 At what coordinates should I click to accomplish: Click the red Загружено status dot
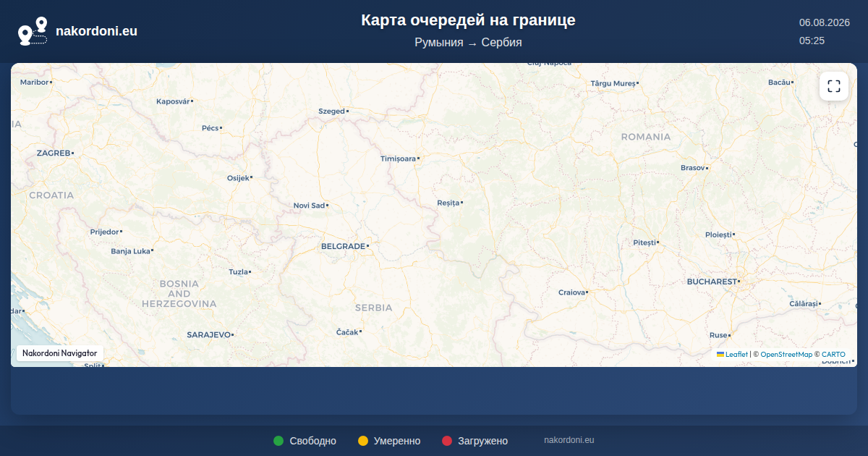[447, 441]
